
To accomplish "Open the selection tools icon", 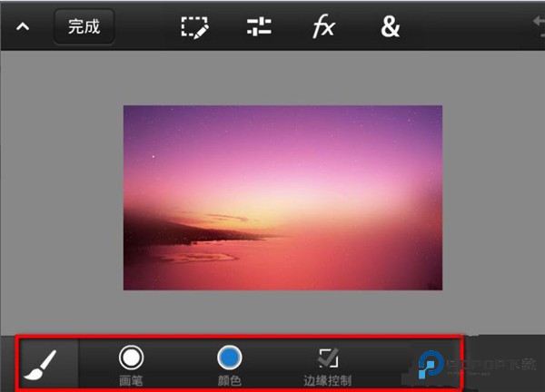I will (x=194, y=27).
